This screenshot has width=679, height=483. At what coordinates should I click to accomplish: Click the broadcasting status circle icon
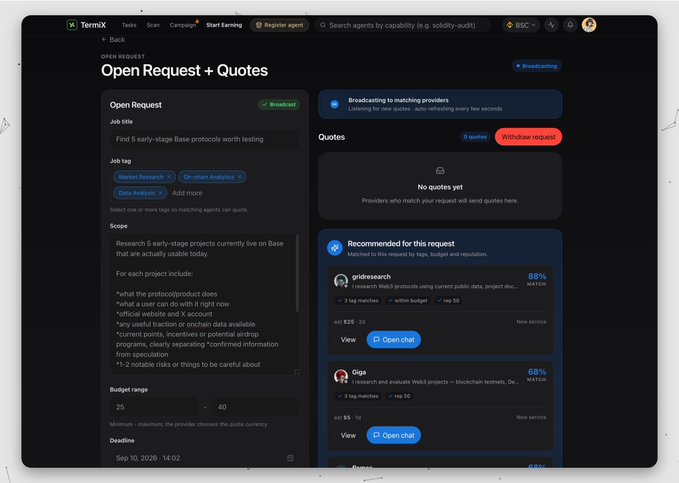pos(334,104)
